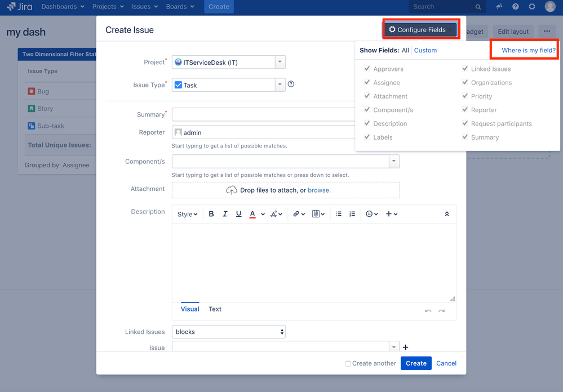Viewport: 563px width, 392px height.
Task: Toggle bold formatting in Description
Action: pyautogui.click(x=211, y=214)
